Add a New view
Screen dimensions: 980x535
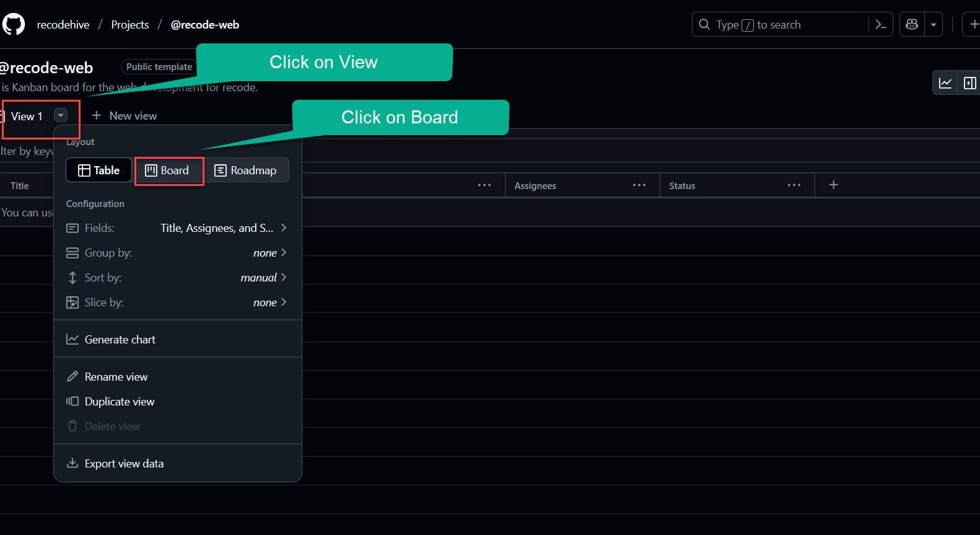[x=124, y=116]
